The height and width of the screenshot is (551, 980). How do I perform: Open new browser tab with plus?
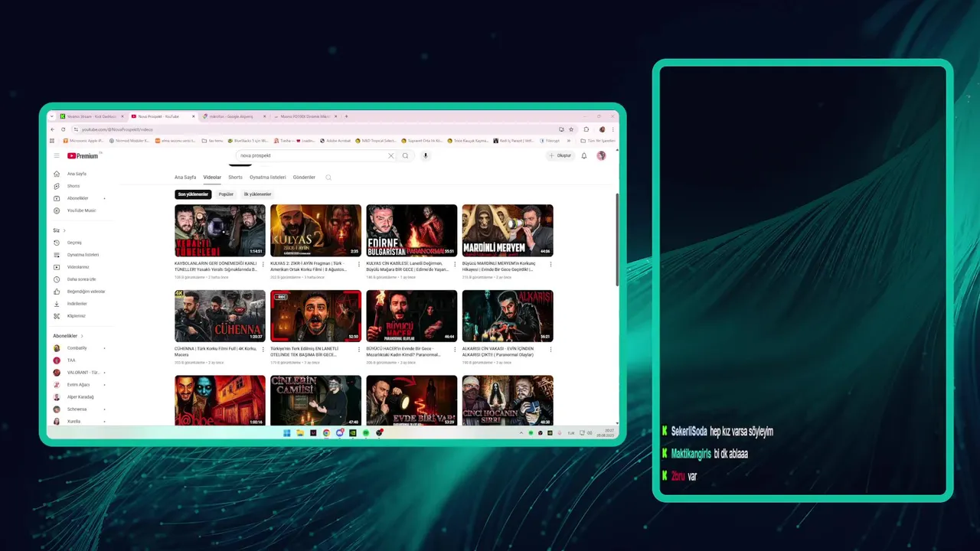click(346, 116)
